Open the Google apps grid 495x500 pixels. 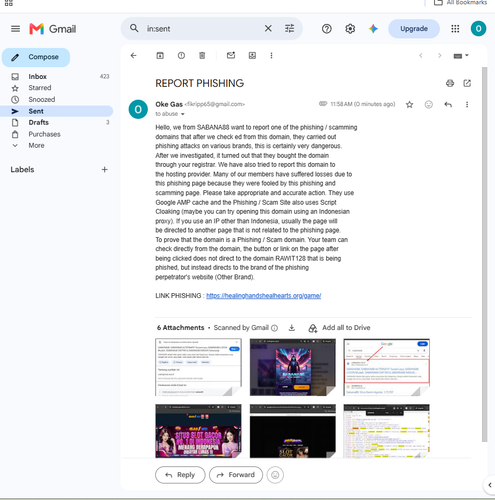[x=455, y=29]
